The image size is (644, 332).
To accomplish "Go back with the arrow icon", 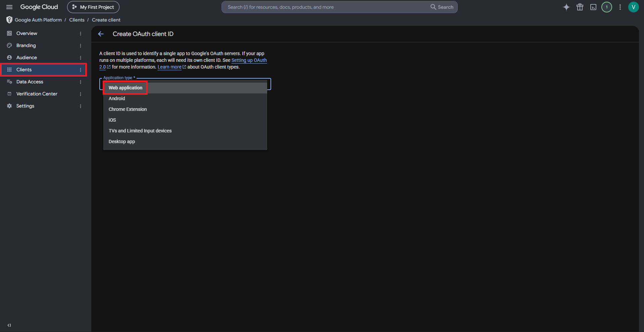I will (x=101, y=34).
